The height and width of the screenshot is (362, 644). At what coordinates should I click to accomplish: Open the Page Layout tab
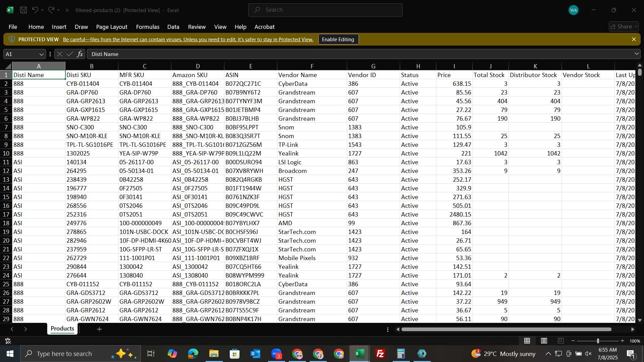point(112,27)
